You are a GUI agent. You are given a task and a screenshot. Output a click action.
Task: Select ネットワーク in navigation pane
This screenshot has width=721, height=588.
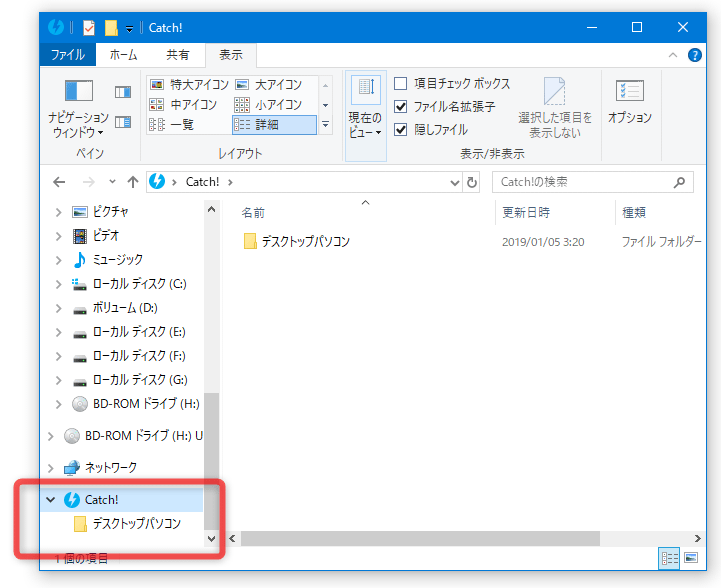pos(111,468)
